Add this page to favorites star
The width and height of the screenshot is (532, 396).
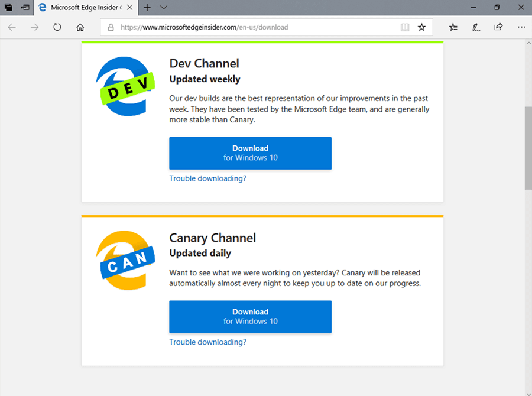coord(421,27)
